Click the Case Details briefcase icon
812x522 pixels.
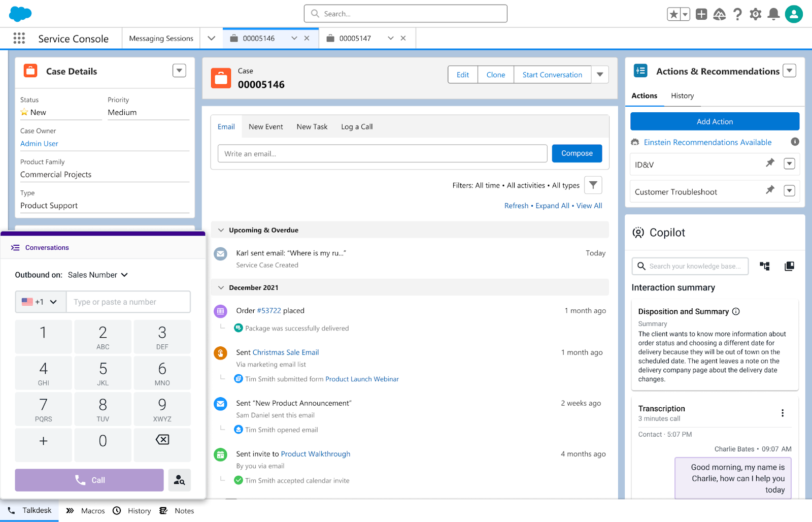click(x=30, y=71)
